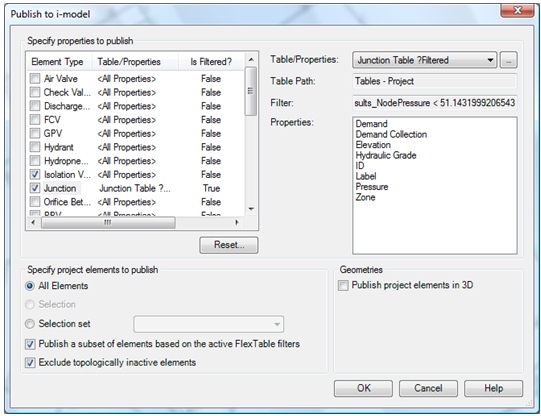541x416 pixels.
Task: Select the GPV row label
Action: coord(53,133)
